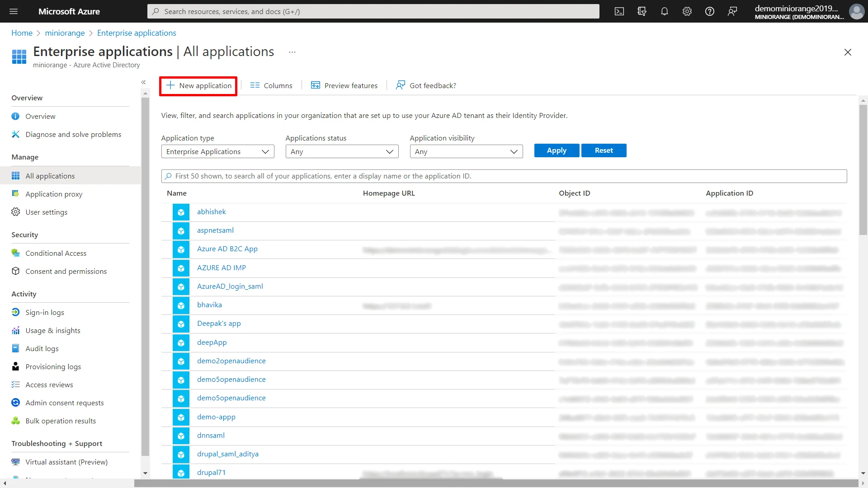The width and height of the screenshot is (868, 488).
Task: Select the abhishek application icon
Action: coord(181,212)
